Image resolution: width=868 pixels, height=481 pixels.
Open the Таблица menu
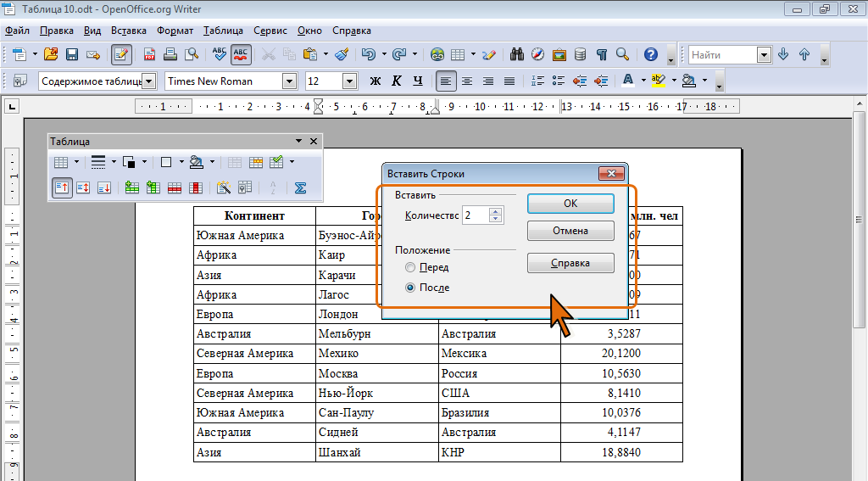pyautogui.click(x=223, y=31)
